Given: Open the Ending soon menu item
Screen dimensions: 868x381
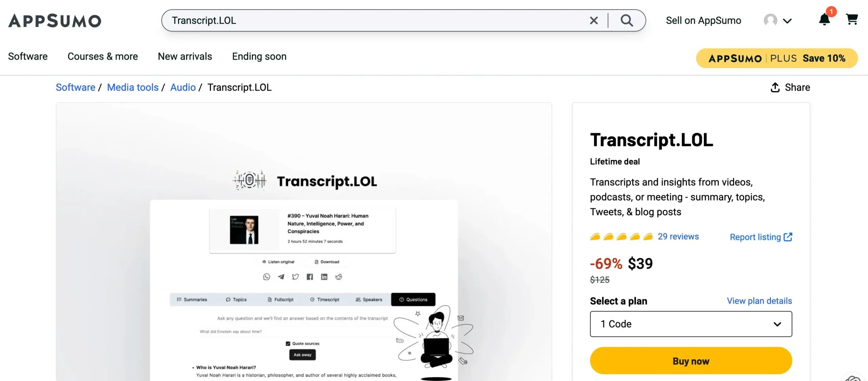Looking at the screenshot, I should (x=259, y=57).
